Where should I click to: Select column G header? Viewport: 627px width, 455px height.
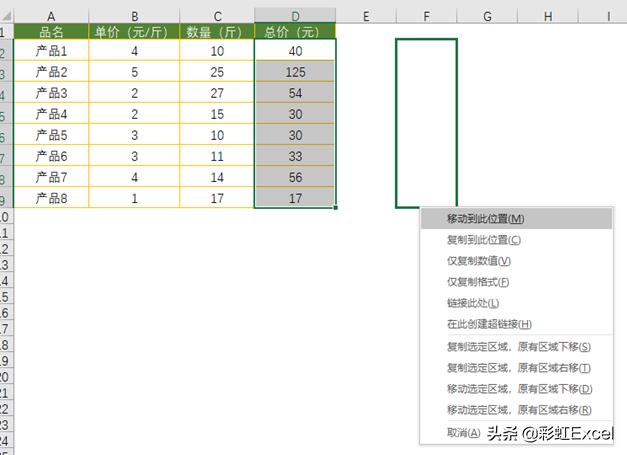(x=487, y=16)
